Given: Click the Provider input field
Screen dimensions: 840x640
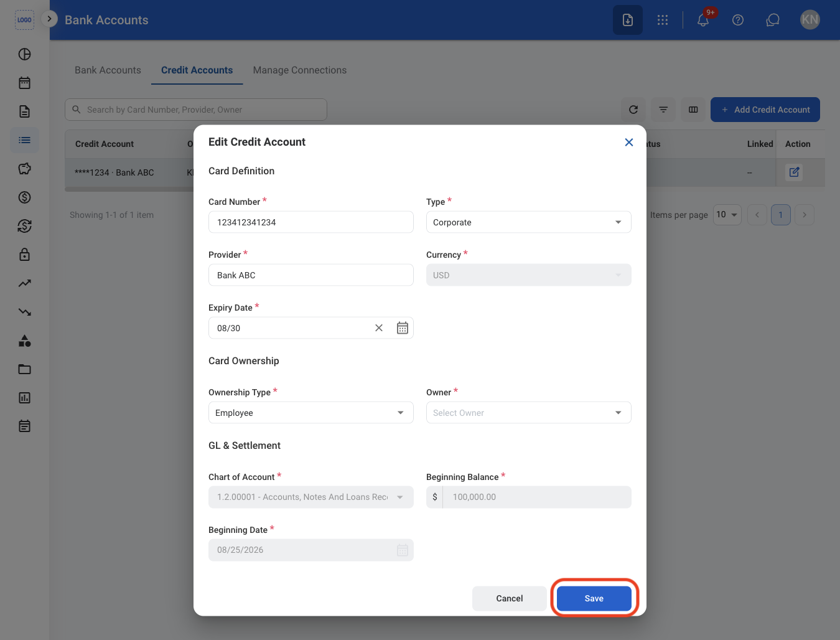Looking at the screenshot, I should click(311, 275).
